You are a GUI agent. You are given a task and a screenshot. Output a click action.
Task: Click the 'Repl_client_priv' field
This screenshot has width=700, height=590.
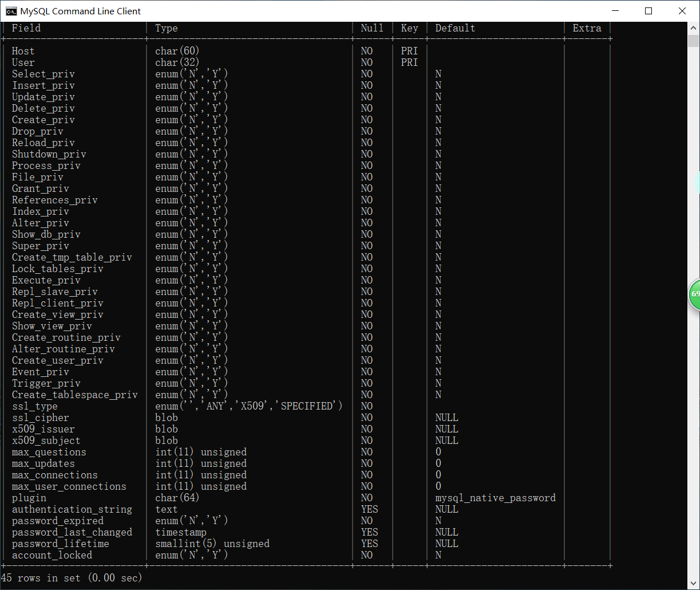tap(58, 303)
